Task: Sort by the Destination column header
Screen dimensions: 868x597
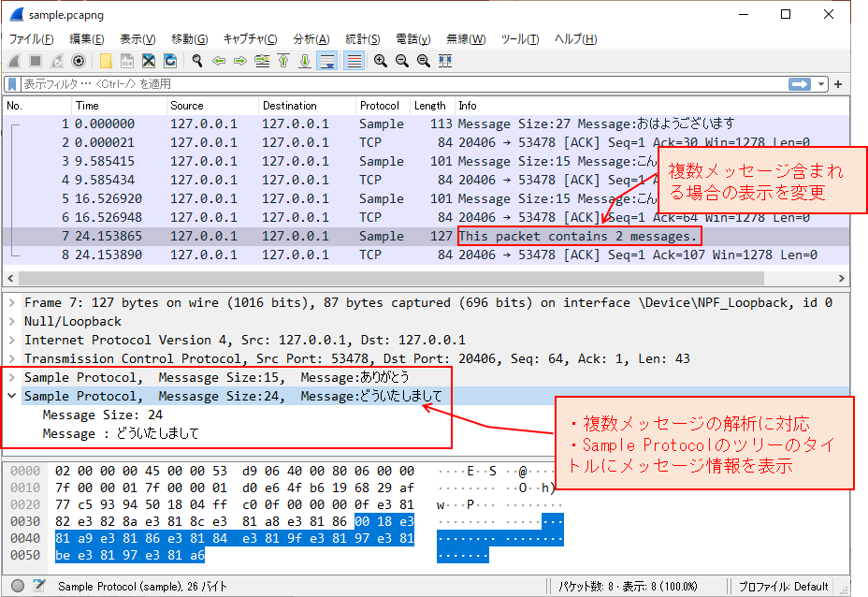Action: [307, 106]
